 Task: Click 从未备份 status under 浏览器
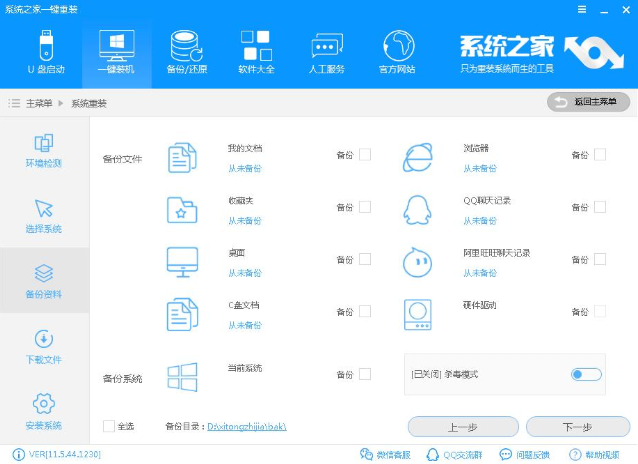[x=480, y=169]
